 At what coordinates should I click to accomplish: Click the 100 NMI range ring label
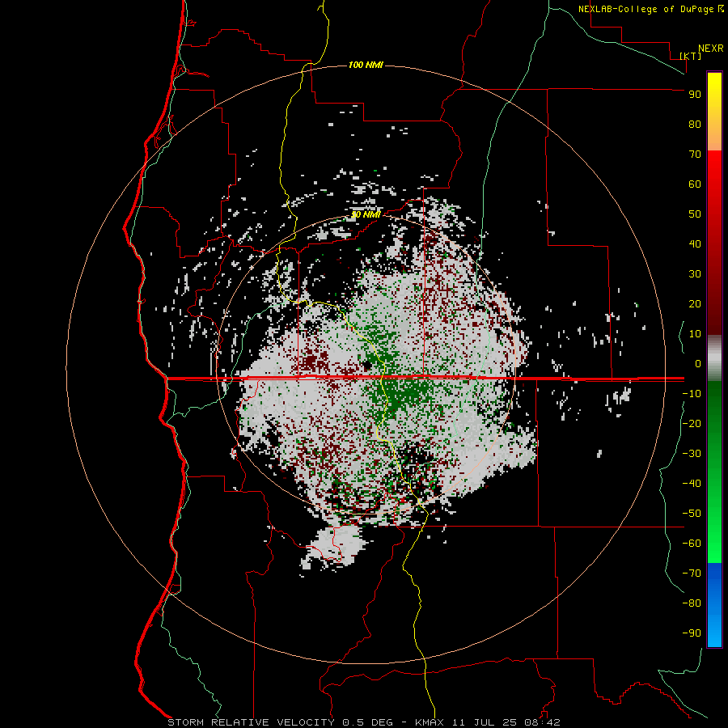pos(366,65)
